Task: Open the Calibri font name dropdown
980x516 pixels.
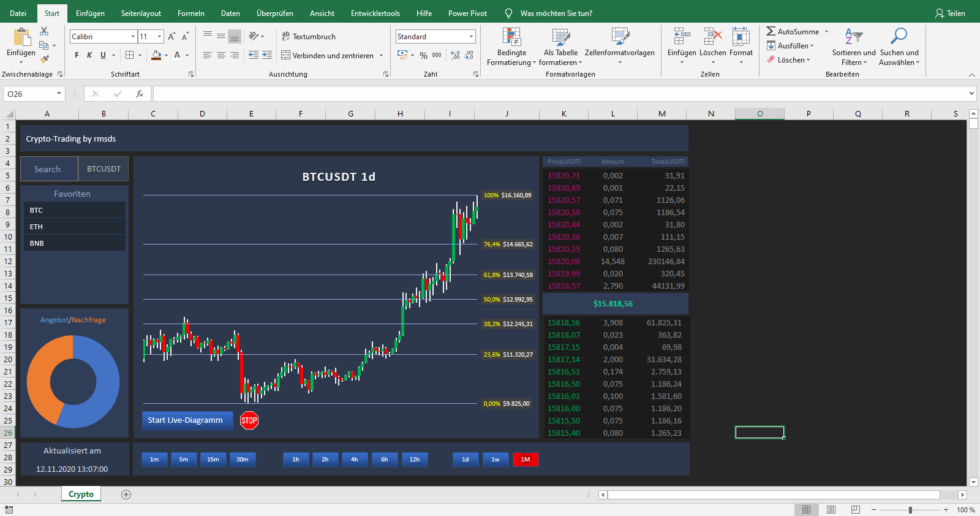Action: 133,37
